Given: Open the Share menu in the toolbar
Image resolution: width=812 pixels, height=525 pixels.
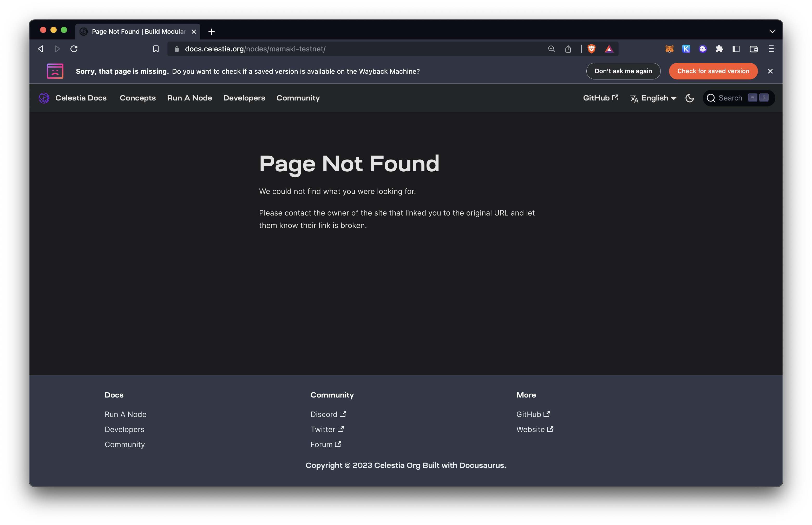Looking at the screenshot, I should click(568, 49).
